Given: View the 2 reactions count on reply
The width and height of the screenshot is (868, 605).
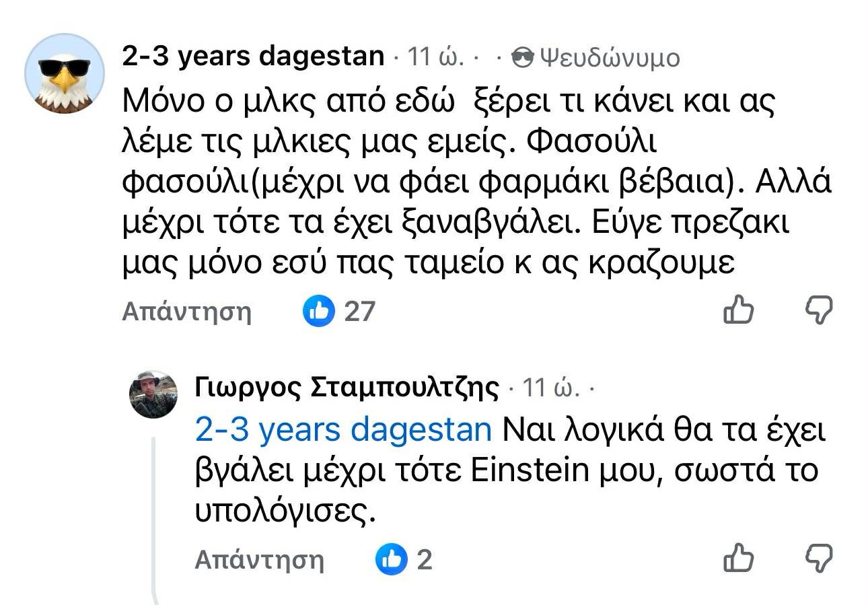Looking at the screenshot, I should 424,559.
